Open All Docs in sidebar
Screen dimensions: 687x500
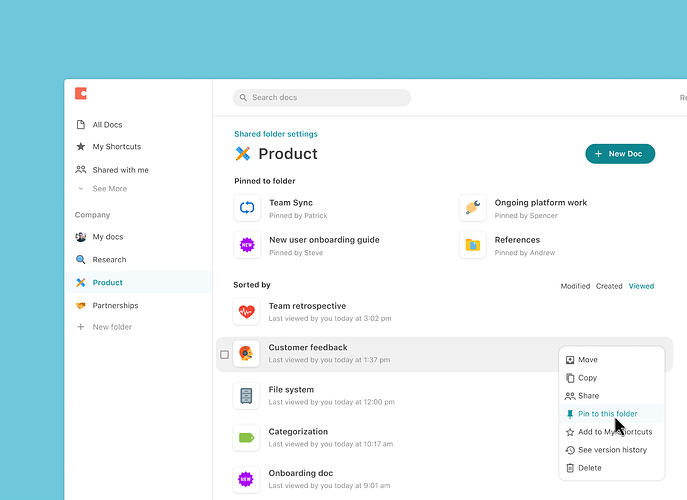(x=107, y=125)
